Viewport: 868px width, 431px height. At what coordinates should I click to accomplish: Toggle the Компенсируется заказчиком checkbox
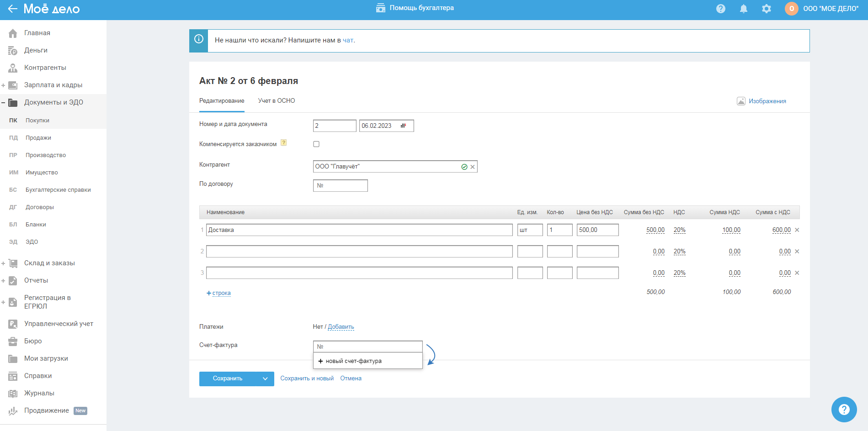coord(316,144)
